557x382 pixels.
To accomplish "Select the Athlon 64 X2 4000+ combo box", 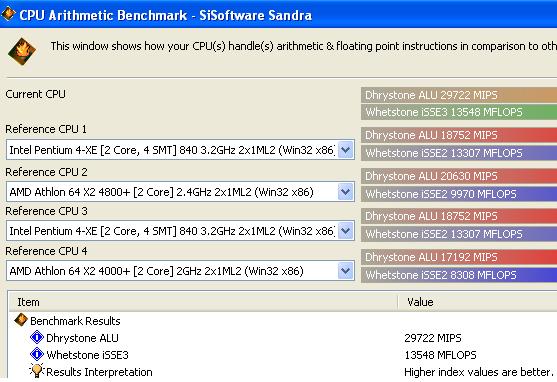I will point(180,271).
